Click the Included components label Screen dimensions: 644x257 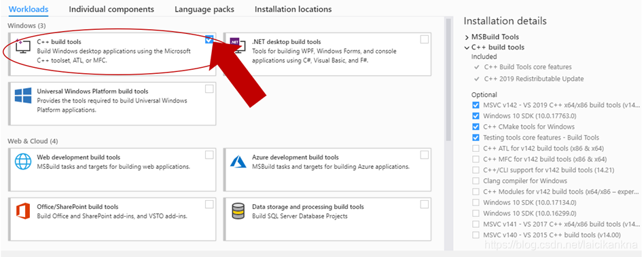click(x=484, y=56)
